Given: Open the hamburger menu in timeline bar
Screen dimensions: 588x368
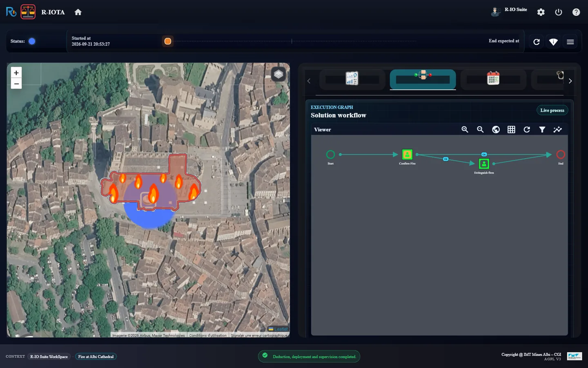Looking at the screenshot, I should click(x=570, y=42).
